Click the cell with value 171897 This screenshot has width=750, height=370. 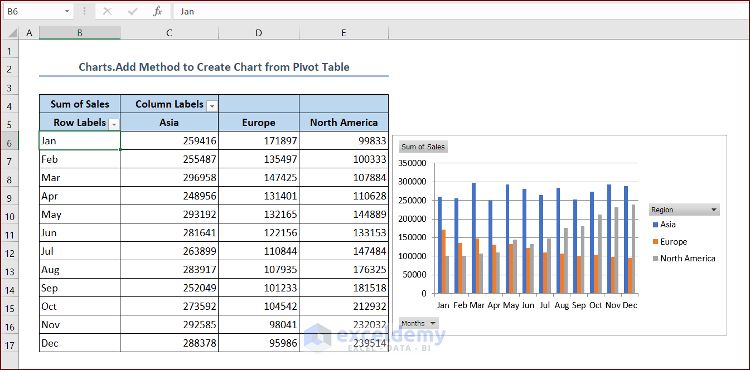tap(259, 141)
